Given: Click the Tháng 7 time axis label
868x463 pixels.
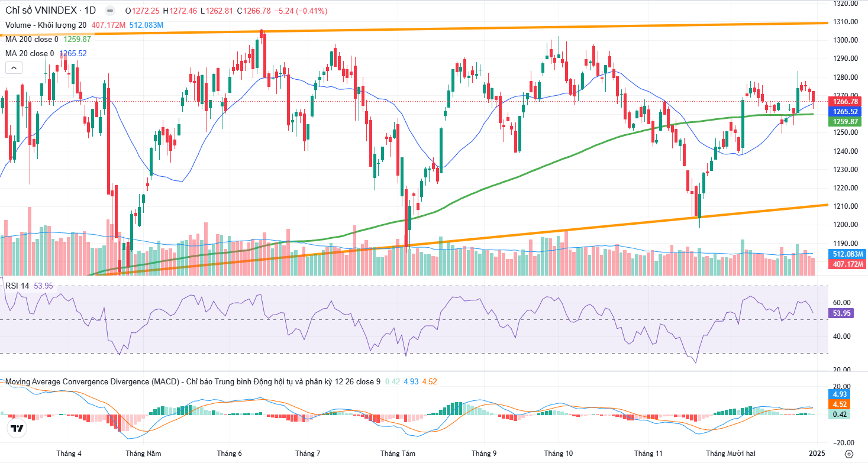Looking at the screenshot, I should pos(308,454).
